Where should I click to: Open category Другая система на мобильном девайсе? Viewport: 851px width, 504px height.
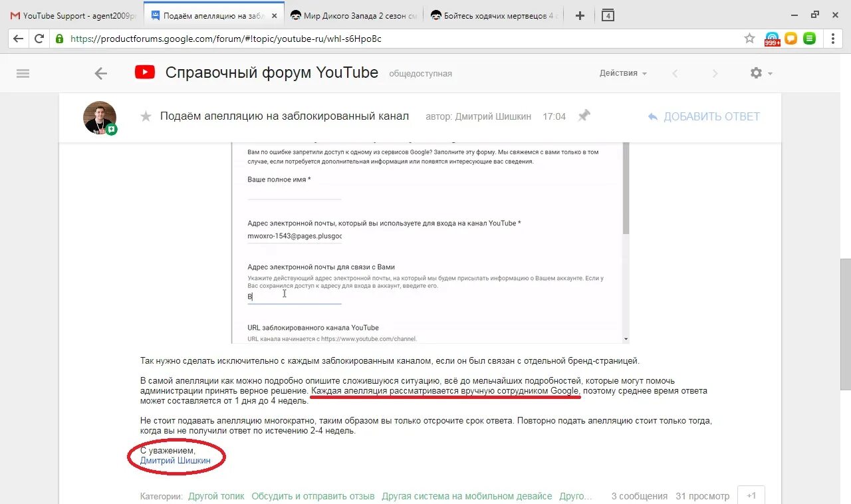(467, 496)
